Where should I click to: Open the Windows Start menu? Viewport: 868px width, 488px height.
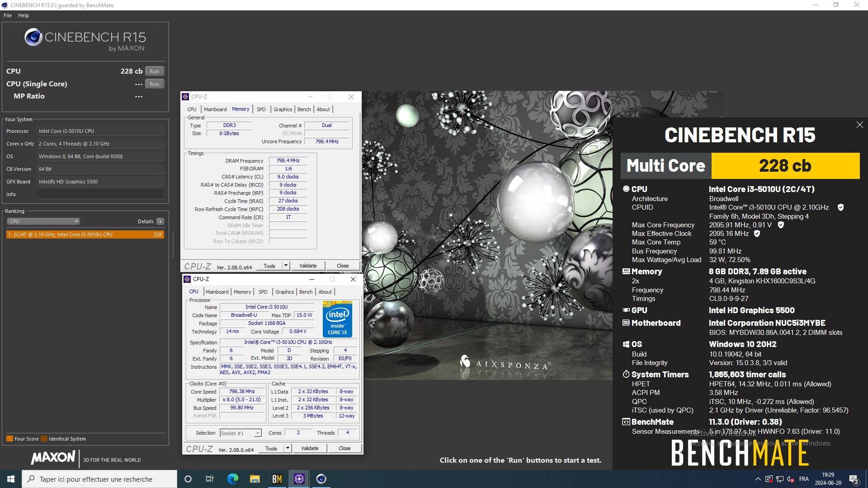[x=11, y=479]
